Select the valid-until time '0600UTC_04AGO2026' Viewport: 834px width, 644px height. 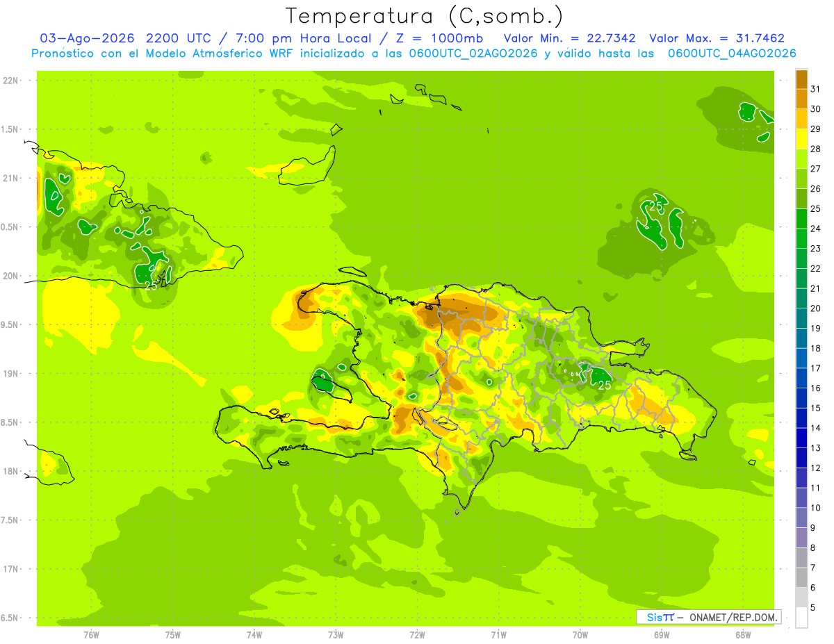(x=732, y=53)
